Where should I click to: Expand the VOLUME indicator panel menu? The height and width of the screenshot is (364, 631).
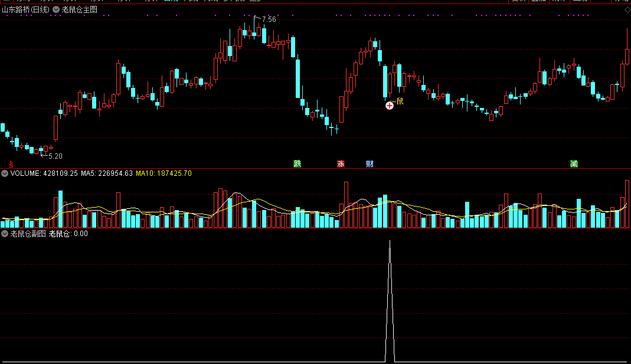(x=5, y=173)
